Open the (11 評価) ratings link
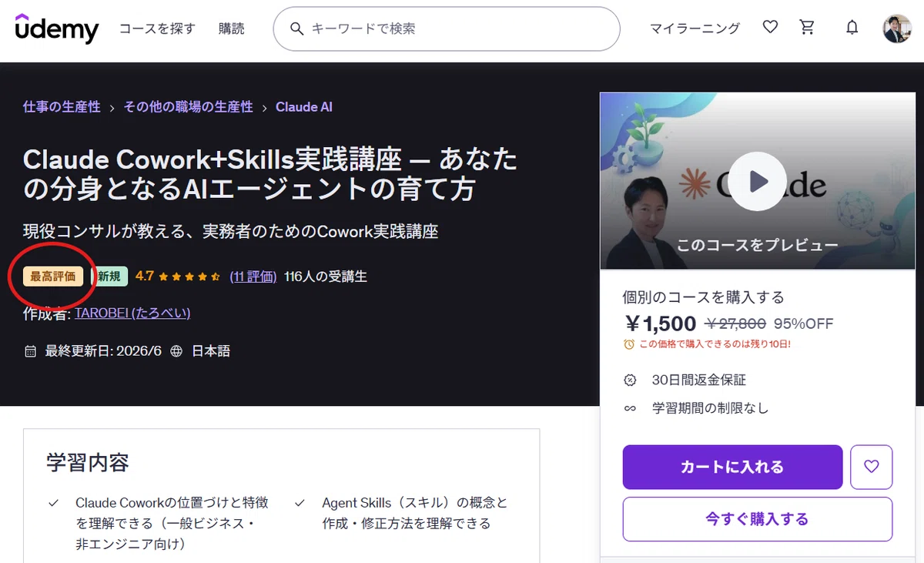The image size is (924, 563). tap(253, 276)
